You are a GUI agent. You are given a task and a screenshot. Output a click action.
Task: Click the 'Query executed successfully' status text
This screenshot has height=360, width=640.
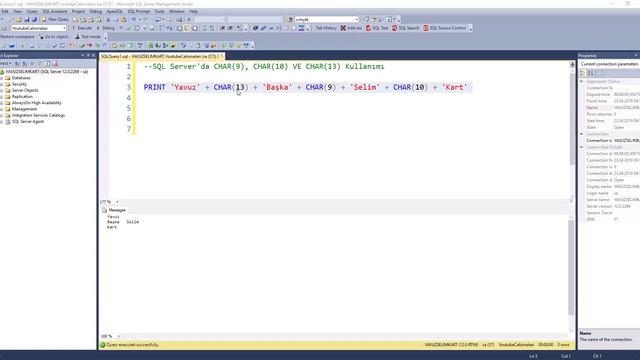[x=132, y=345]
